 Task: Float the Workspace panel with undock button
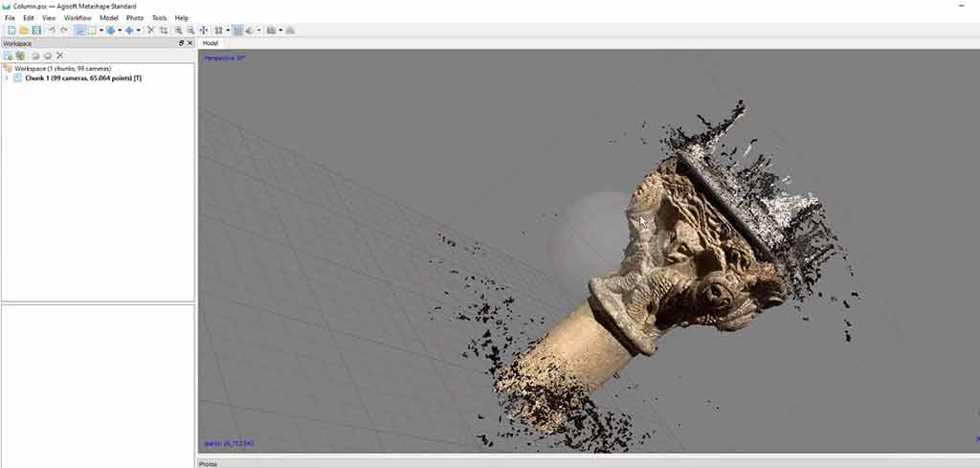point(181,43)
